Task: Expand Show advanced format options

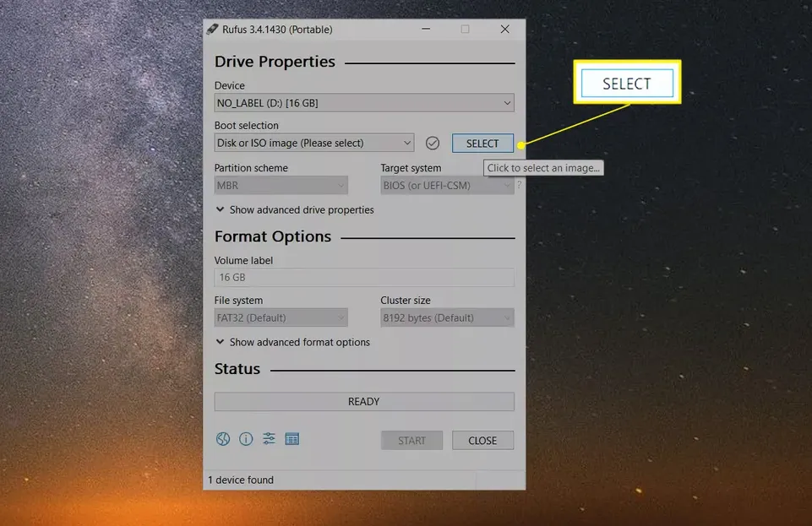Action: (292, 343)
